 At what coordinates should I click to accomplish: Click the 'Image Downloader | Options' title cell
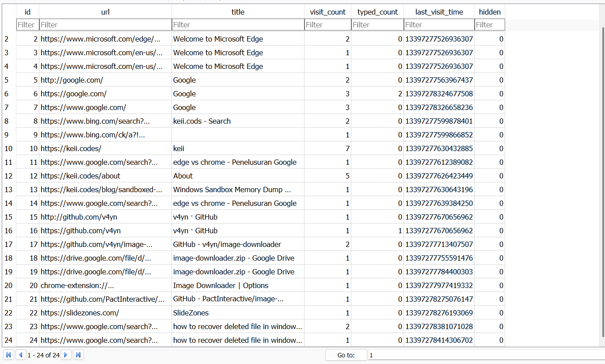click(x=238, y=285)
